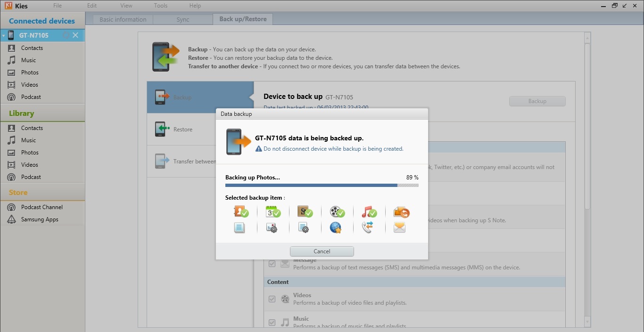Click the globe with star bookmarks icon
Image resolution: width=644 pixels, height=332 pixels.
(336, 228)
